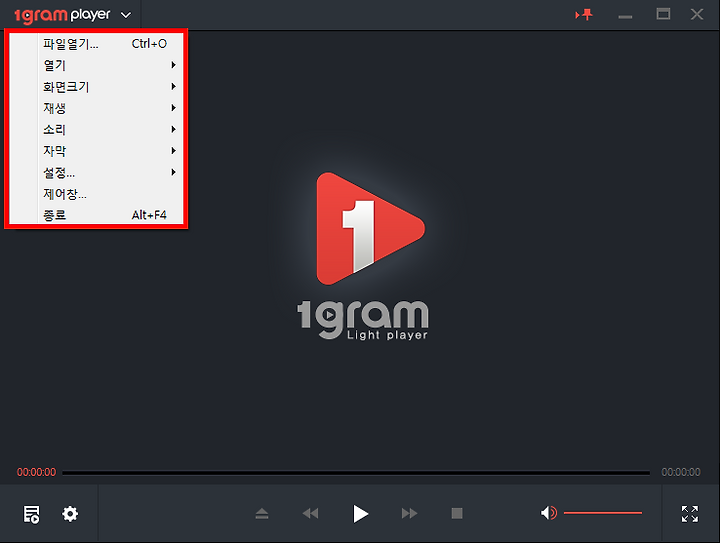The width and height of the screenshot is (720, 543).
Task: Click total duration 00:00:00 at right
Action: coord(681,472)
